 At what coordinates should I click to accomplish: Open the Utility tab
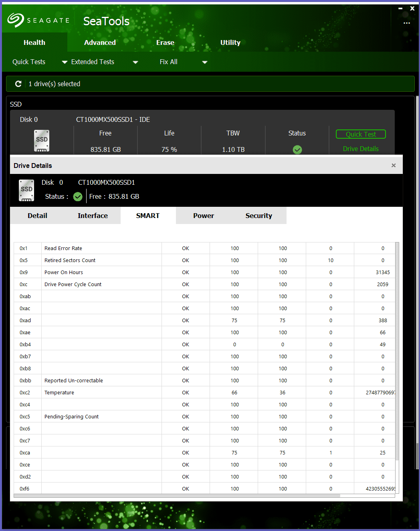point(230,42)
